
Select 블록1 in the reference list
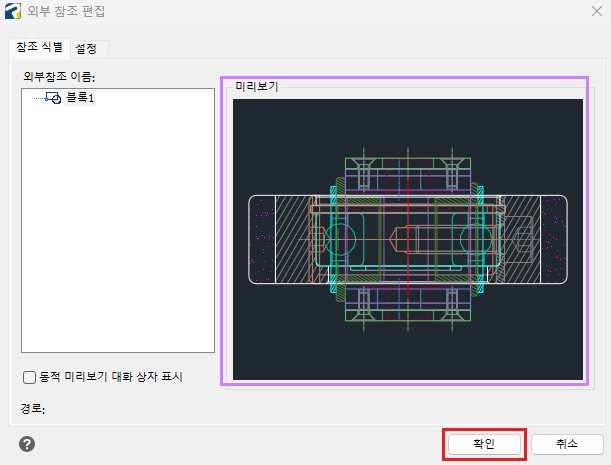click(x=80, y=97)
